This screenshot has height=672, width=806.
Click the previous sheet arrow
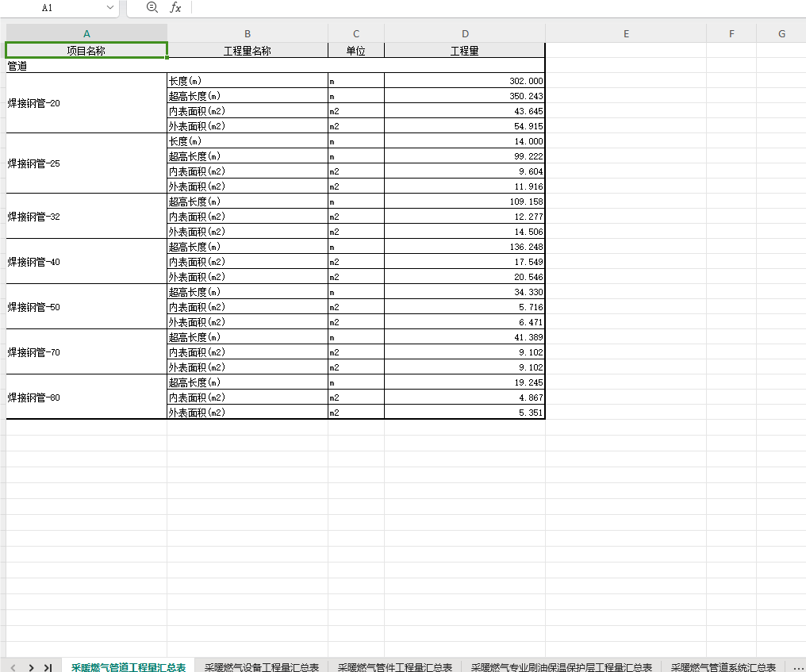click(13, 667)
